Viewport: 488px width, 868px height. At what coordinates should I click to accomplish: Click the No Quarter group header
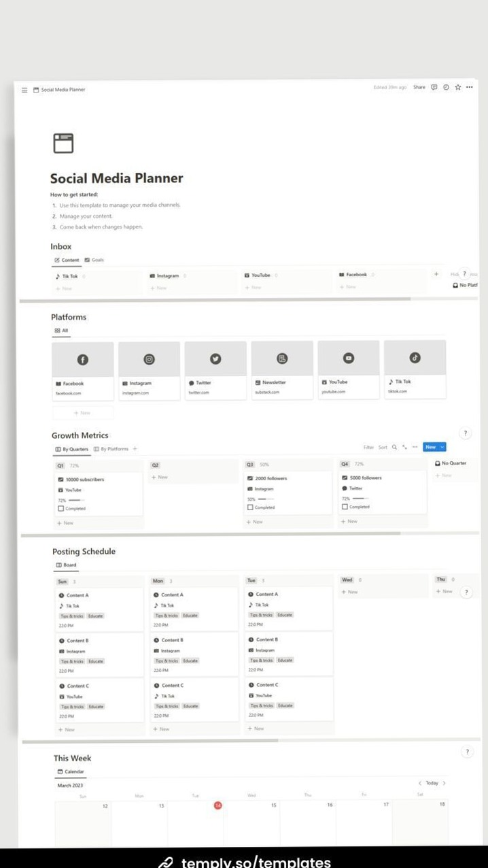tap(451, 463)
